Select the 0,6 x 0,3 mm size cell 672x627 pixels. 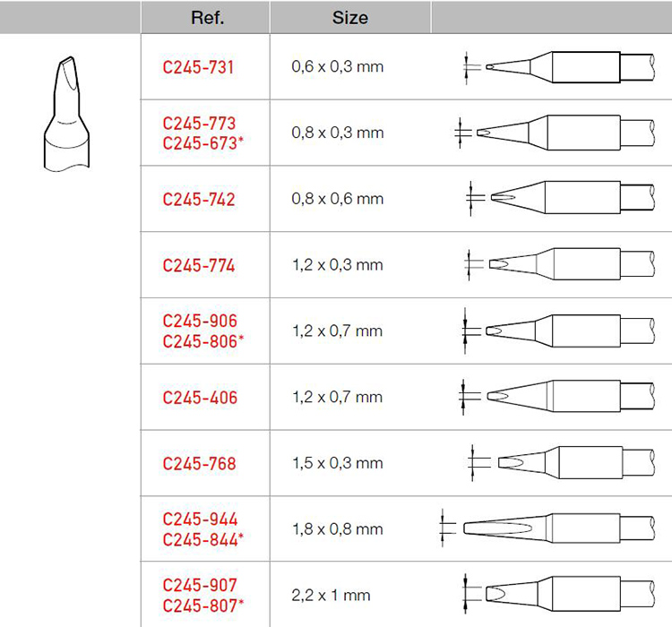click(337, 67)
